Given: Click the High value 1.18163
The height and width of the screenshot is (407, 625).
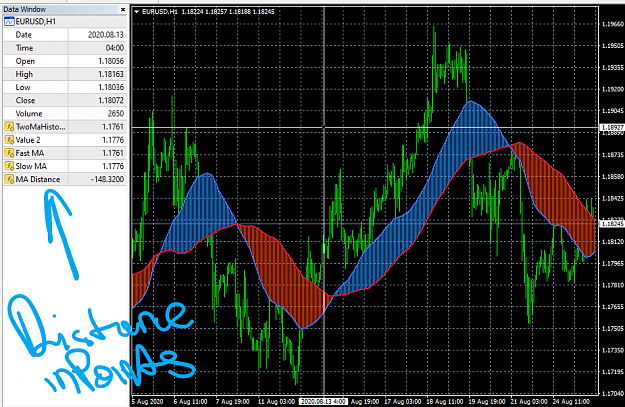Looking at the screenshot, I should click(x=111, y=74).
